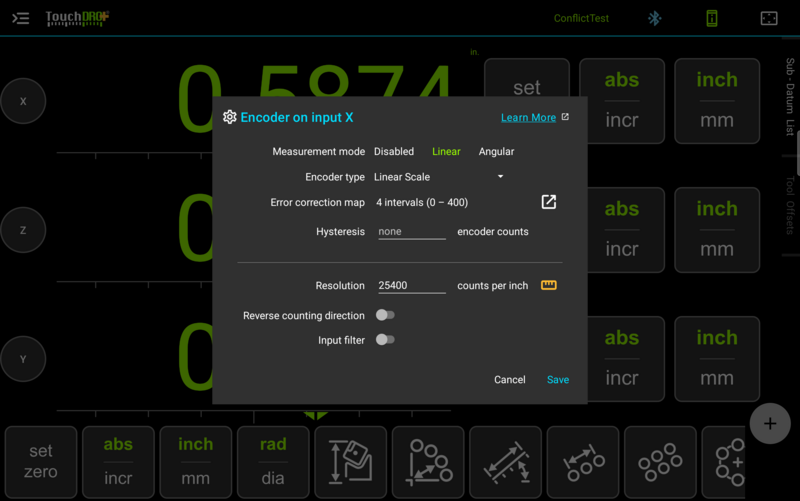Toggle abs/incr for the X axis row

click(x=622, y=101)
